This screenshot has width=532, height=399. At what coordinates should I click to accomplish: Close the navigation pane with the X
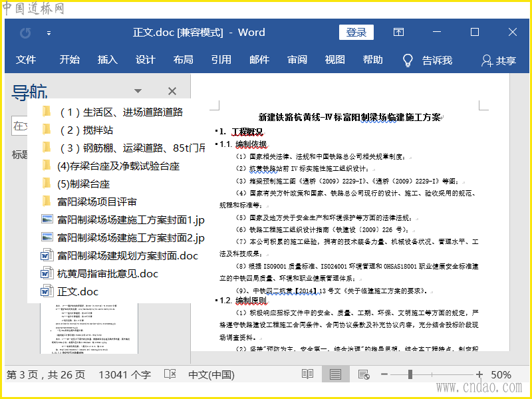[x=172, y=92]
